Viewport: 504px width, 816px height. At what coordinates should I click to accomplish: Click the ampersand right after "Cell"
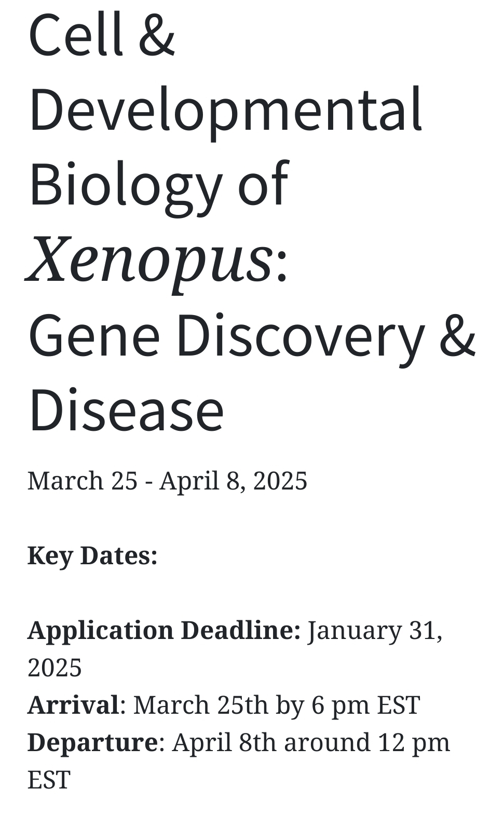coord(157,35)
